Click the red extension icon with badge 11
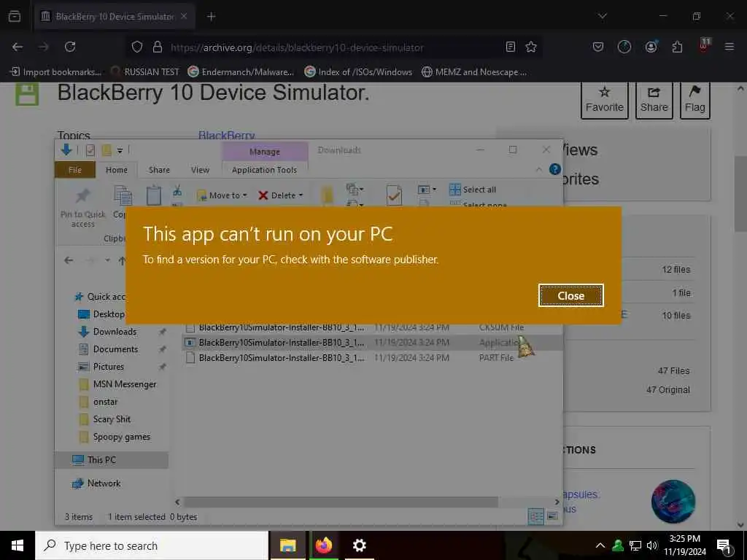The height and width of the screenshot is (560, 747). tap(704, 46)
